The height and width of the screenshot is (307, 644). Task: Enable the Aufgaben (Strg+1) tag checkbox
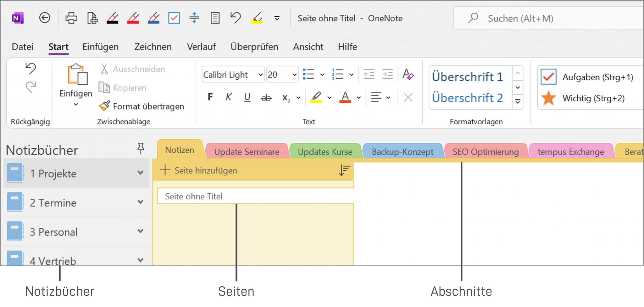pos(548,76)
